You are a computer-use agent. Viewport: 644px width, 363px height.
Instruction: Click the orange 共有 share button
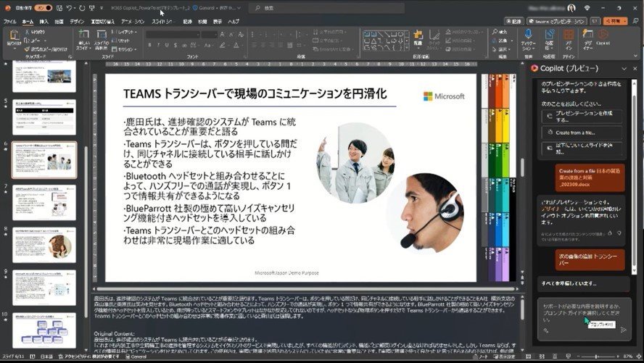pos(615,21)
